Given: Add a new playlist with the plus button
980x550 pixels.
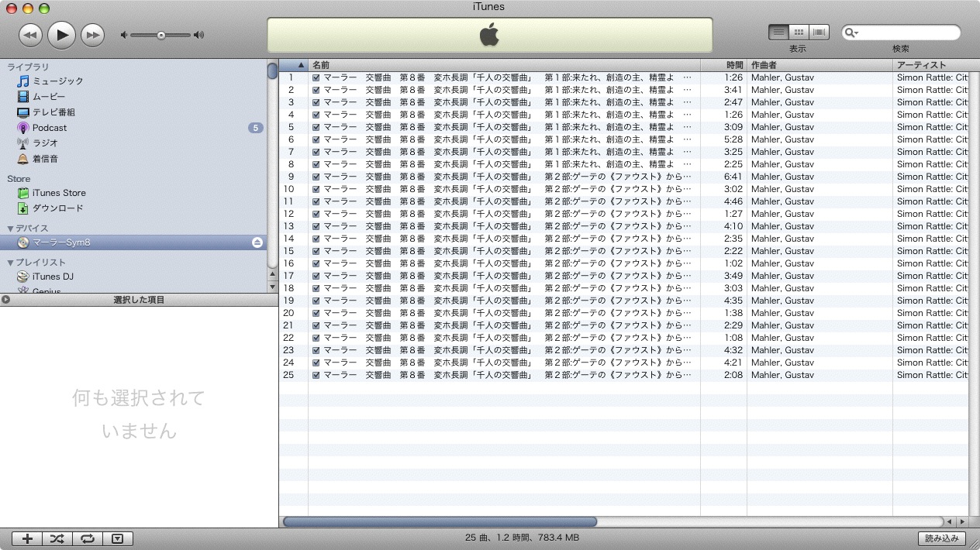Looking at the screenshot, I should pos(27,539).
